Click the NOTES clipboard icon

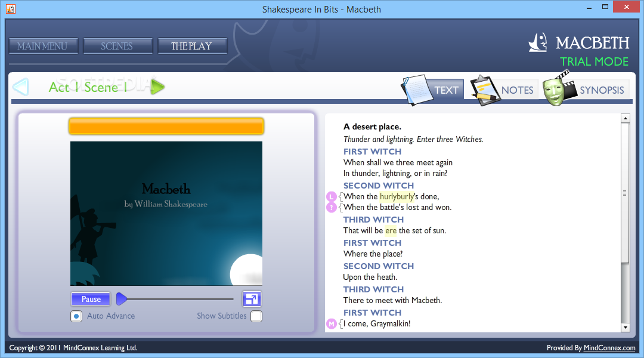tap(485, 90)
